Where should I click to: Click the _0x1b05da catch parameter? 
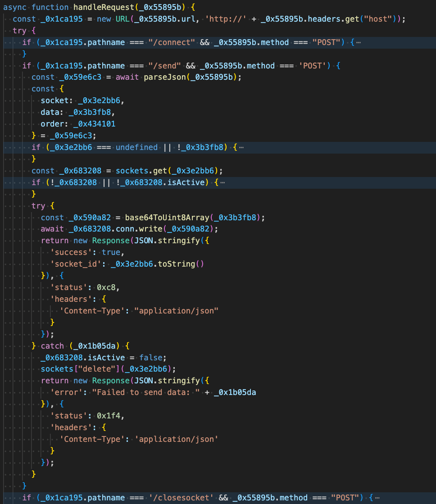pyautogui.click(x=95, y=346)
